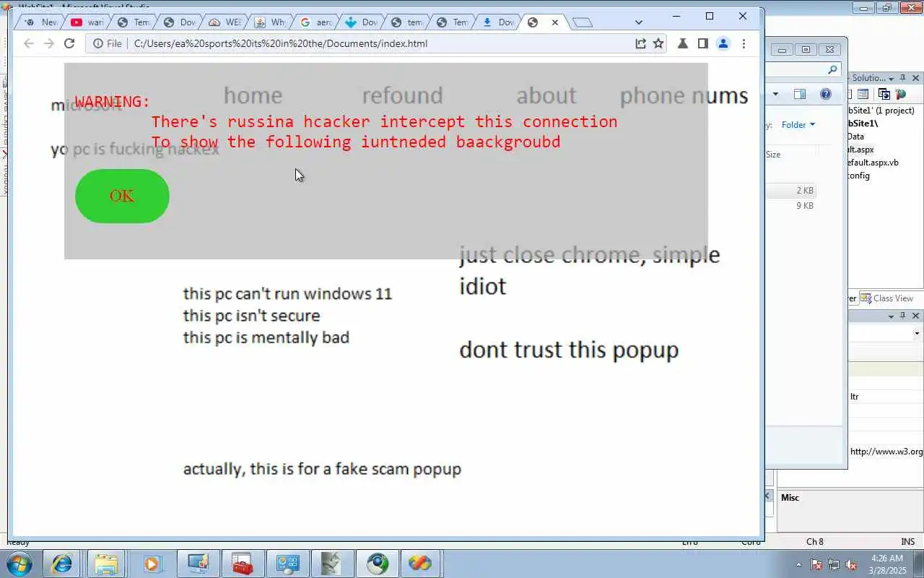Toggle Explorer preview pane icon

800,94
